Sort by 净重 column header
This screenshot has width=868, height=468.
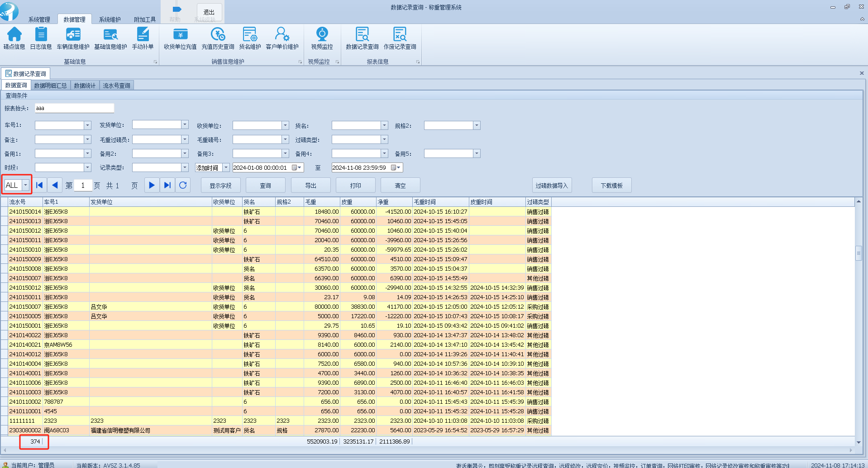pos(394,202)
